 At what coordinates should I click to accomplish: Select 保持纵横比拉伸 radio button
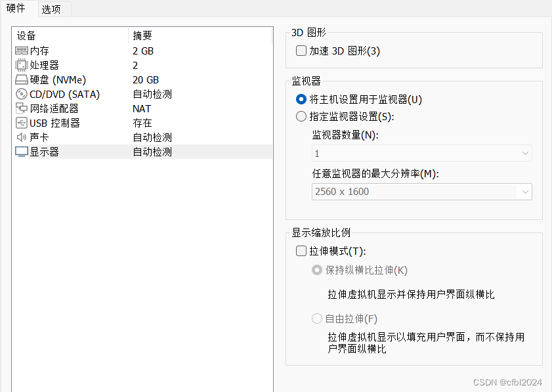pos(317,270)
